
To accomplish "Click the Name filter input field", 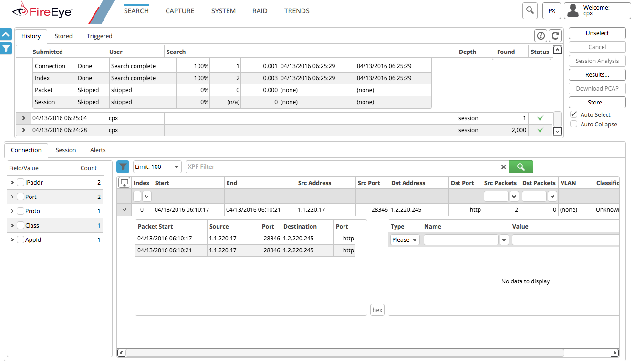I will coord(461,240).
